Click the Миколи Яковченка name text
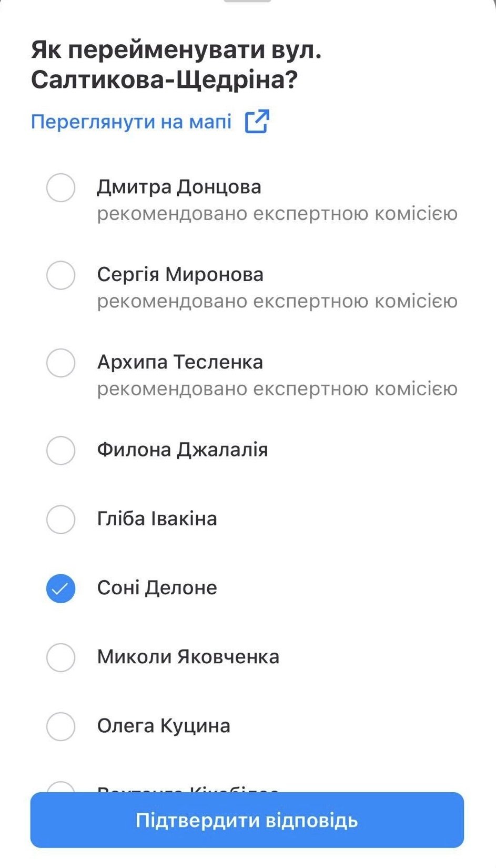 pos(188,657)
